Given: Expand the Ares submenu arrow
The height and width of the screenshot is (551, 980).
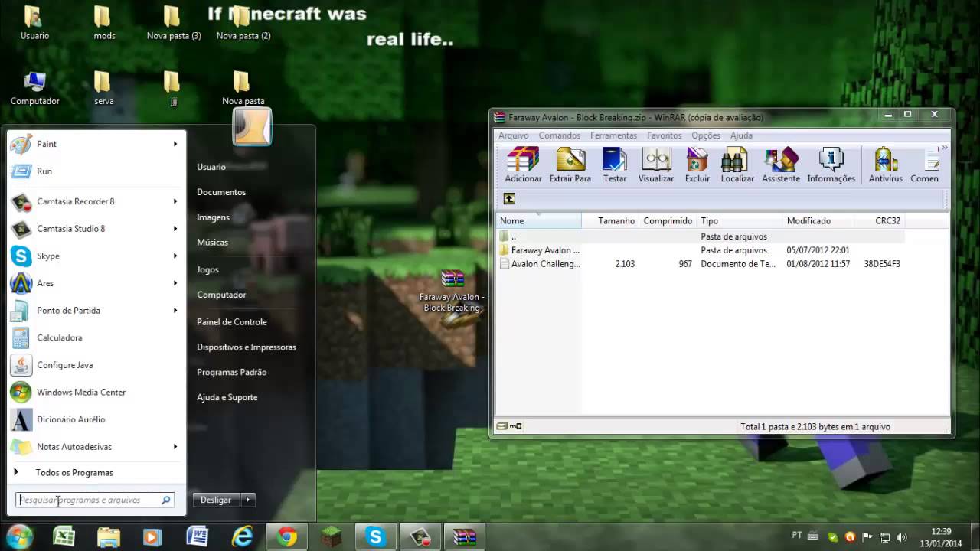Looking at the screenshot, I should click(175, 283).
